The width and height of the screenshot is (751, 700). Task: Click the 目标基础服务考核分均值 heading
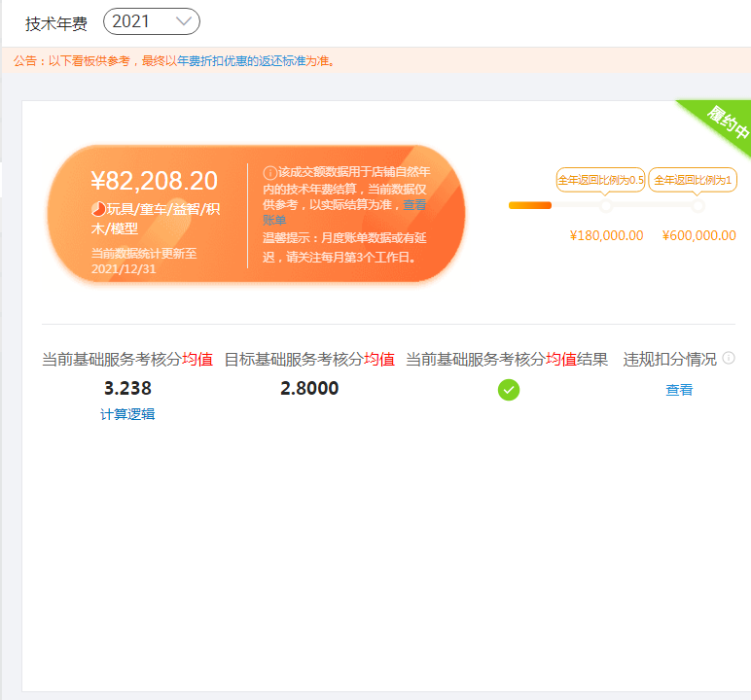[309, 359]
